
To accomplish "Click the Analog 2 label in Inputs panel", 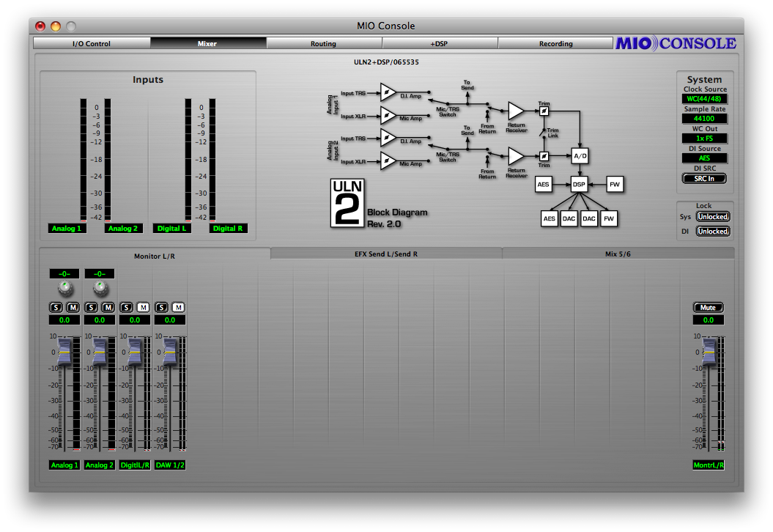I will coord(123,229).
